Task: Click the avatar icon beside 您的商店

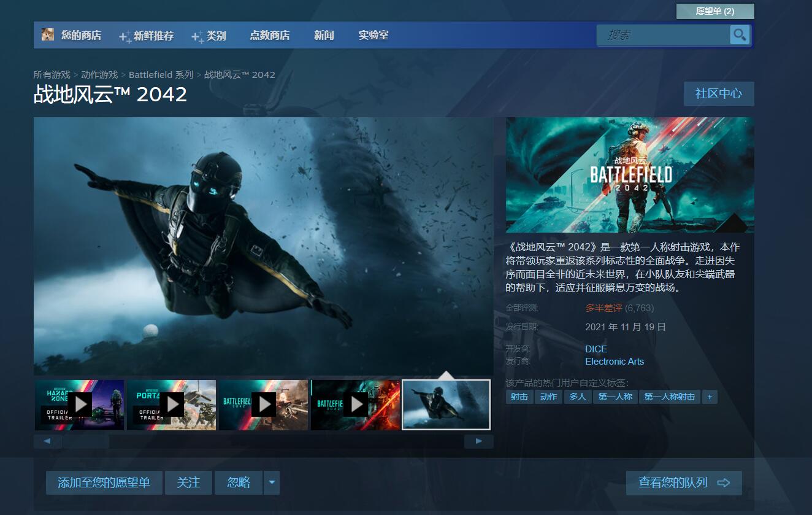Action: 48,34
